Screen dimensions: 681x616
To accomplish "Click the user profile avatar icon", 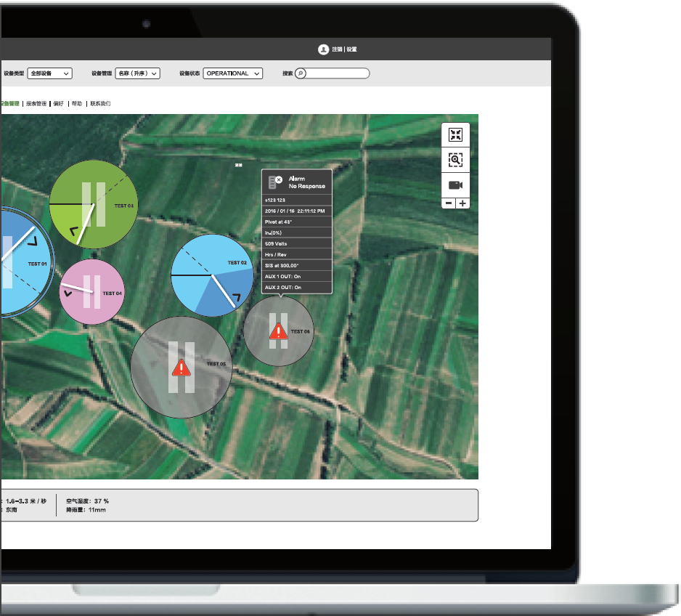I will [x=323, y=49].
